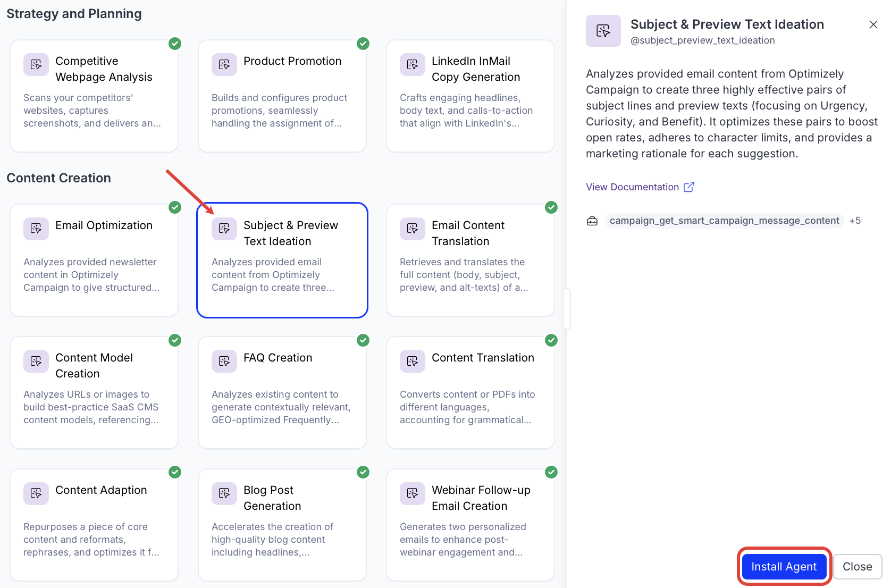Click the Content Translation agent icon
Viewport: 891px width, 588px height.
[412, 361]
